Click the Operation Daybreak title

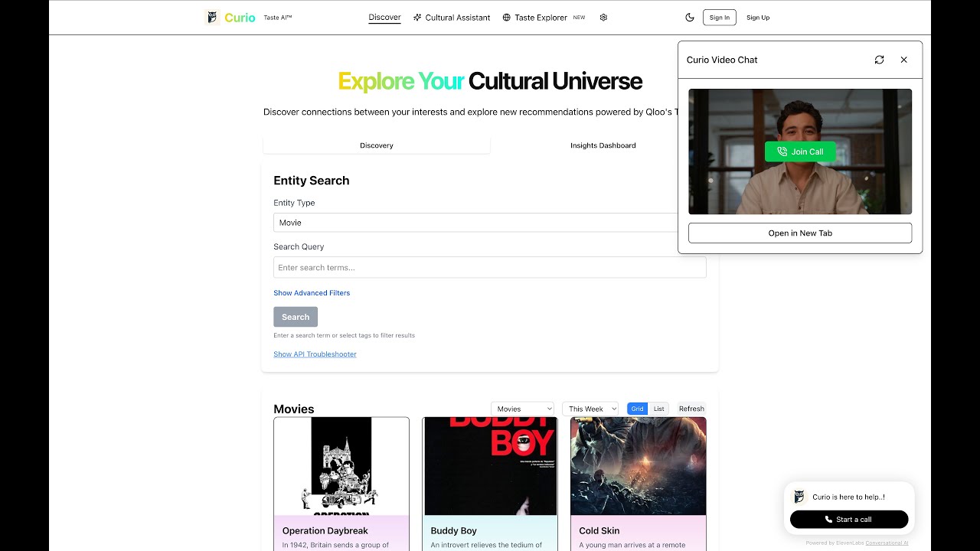325,530
